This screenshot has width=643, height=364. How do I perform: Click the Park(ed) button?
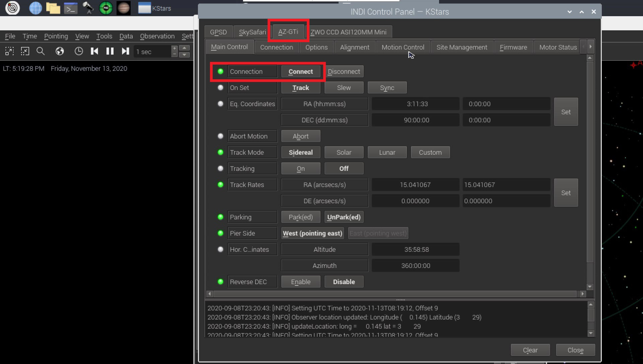point(301,217)
